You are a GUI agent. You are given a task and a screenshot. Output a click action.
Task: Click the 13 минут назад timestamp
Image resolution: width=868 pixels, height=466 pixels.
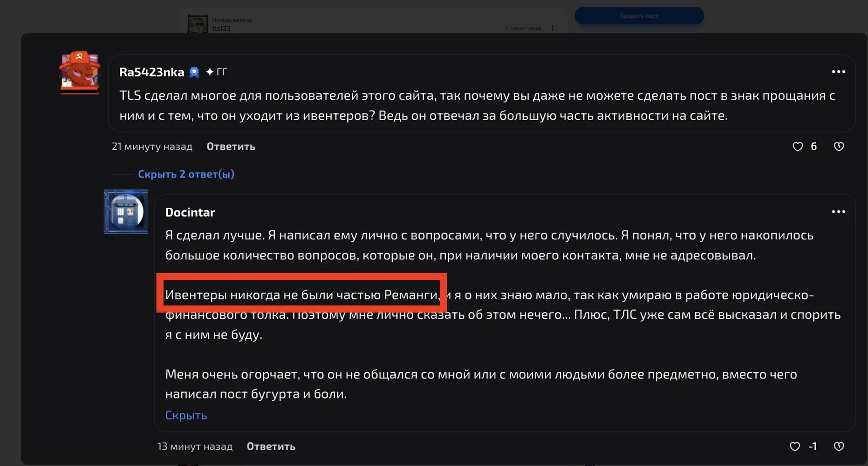tap(195, 446)
